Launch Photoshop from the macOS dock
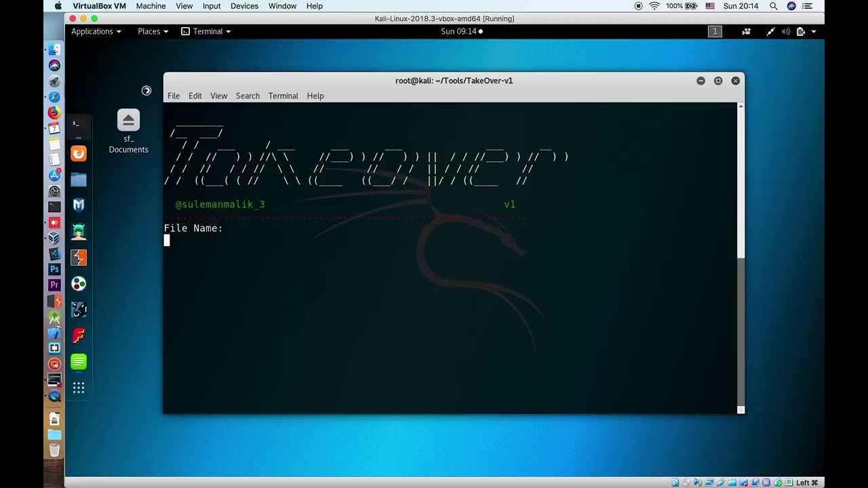This screenshot has height=488, width=868. tap(54, 269)
